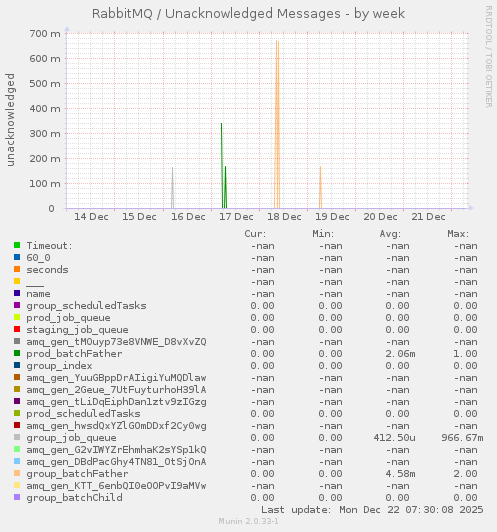Image resolution: width=497 pixels, height=532 pixels.
Task: Click the '14 Dec' x-axis date label
Action: [91, 217]
